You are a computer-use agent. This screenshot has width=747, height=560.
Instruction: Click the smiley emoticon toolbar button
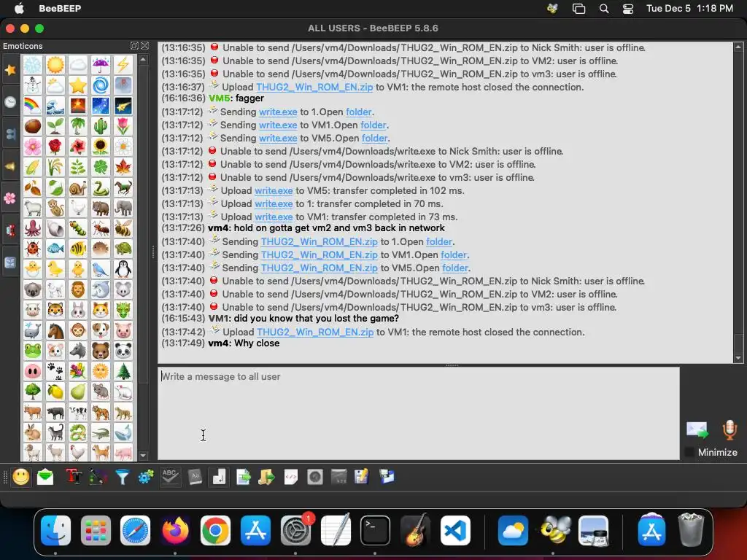point(21,477)
